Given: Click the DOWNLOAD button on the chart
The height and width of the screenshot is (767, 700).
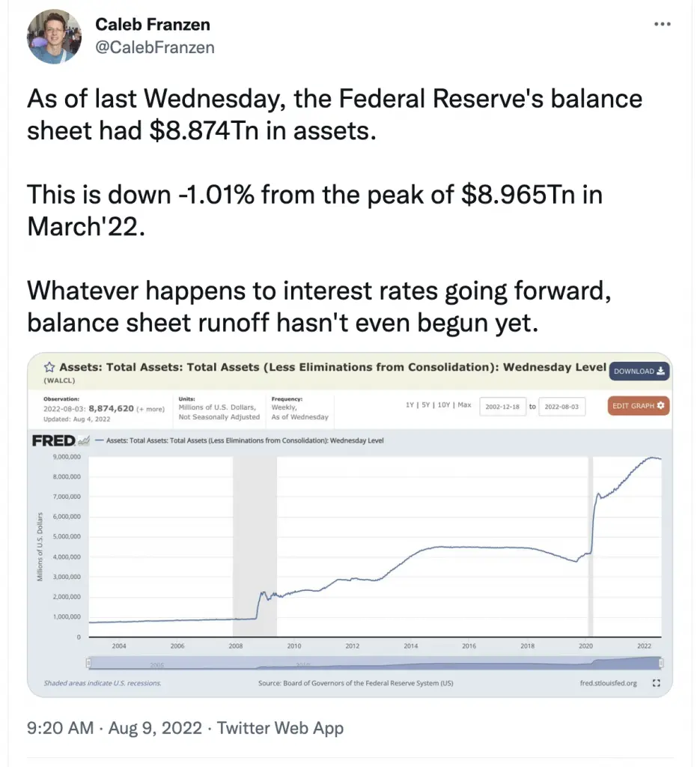Looking at the screenshot, I should click(x=639, y=372).
